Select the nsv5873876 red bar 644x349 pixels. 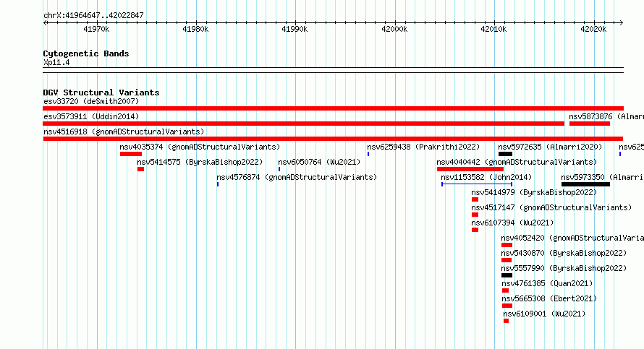590,124
